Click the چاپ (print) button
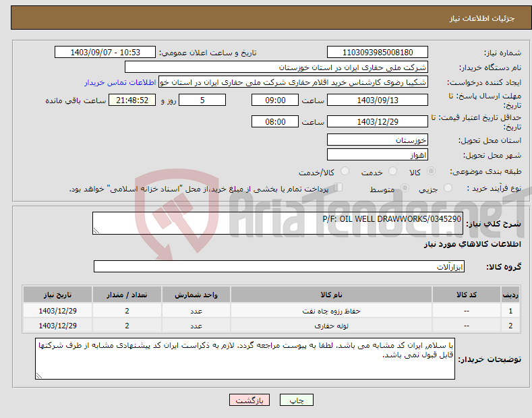Viewport: 532px width, 418px height. [x=296, y=400]
